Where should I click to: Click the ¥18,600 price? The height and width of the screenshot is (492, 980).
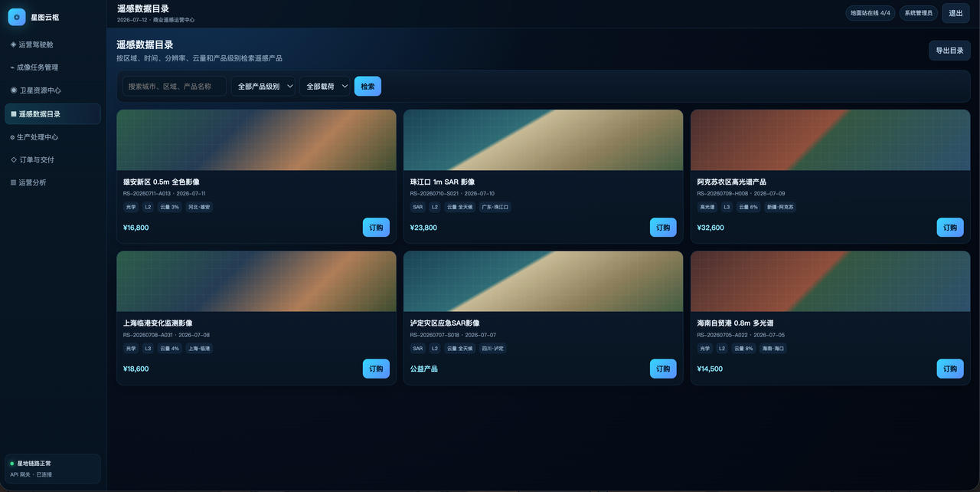[136, 369]
